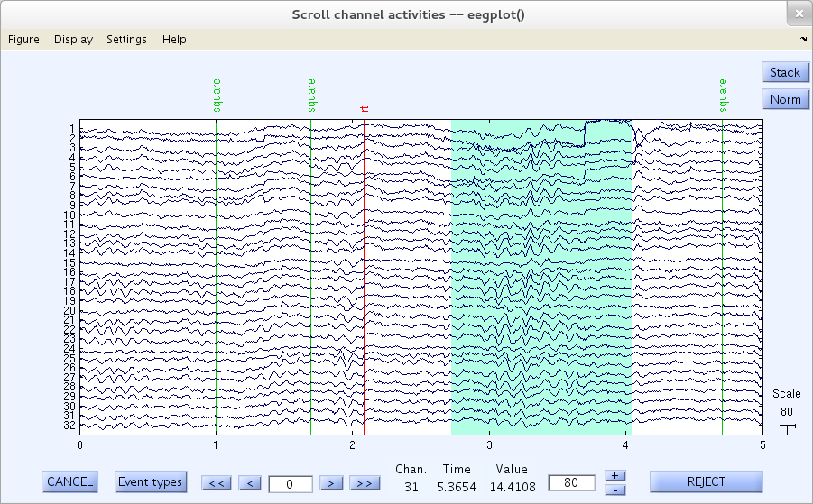Image resolution: width=813 pixels, height=504 pixels.
Task: Open the Figure menu
Action: [x=23, y=40]
